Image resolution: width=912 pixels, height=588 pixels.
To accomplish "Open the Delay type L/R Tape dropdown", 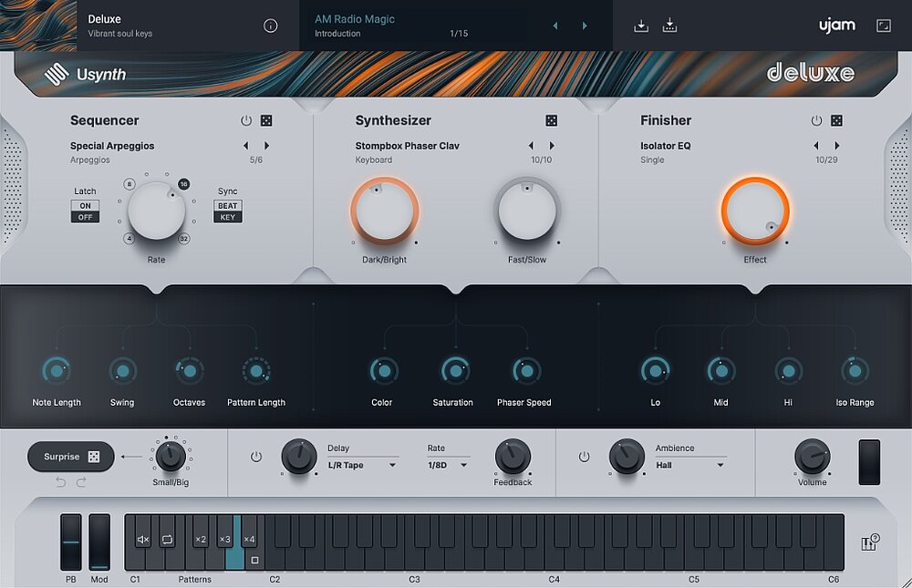I will pos(361,465).
